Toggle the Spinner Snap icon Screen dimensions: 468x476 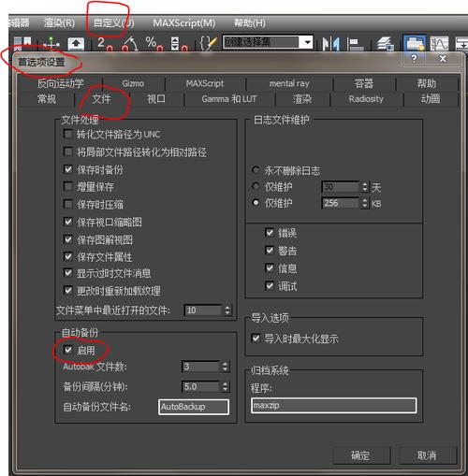coord(179,43)
